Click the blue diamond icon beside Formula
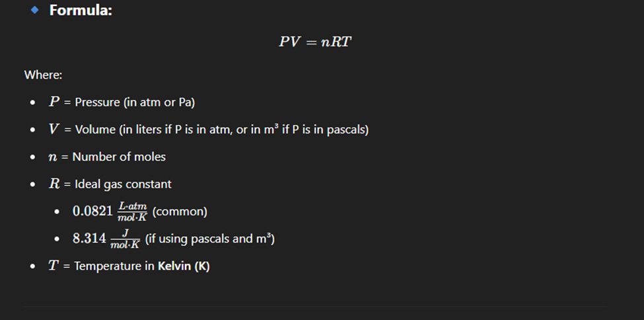This screenshot has height=320, width=644. [35, 10]
